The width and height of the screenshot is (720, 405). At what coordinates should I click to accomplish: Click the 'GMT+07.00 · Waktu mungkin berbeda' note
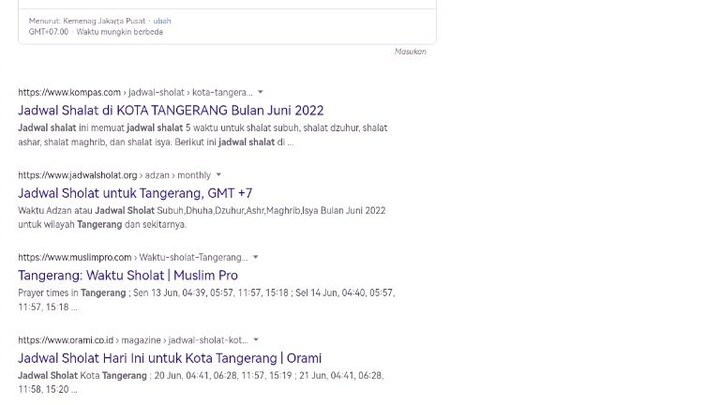pyautogui.click(x=95, y=32)
